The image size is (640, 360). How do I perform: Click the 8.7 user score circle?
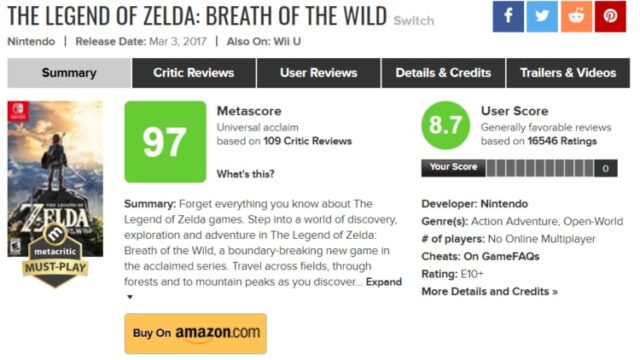point(445,125)
